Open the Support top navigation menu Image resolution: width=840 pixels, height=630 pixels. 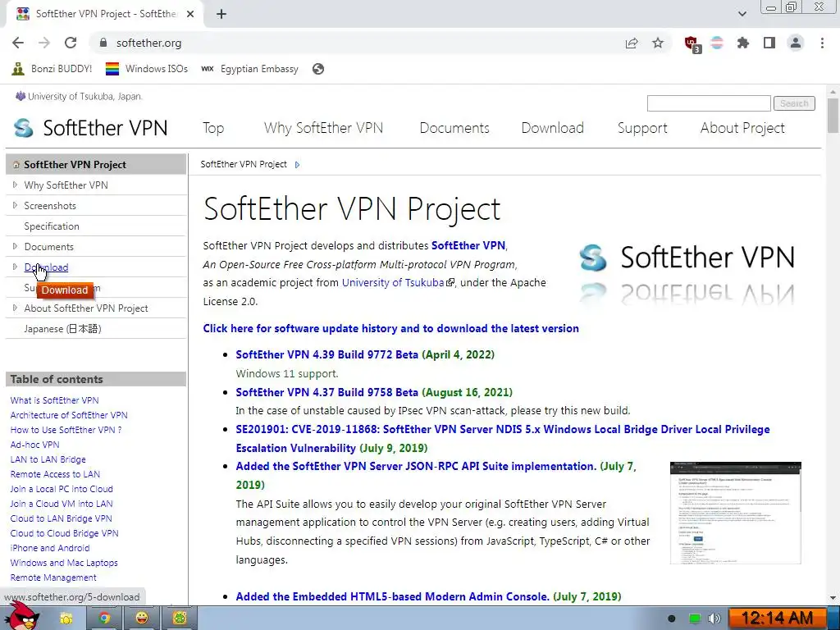tap(642, 128)
